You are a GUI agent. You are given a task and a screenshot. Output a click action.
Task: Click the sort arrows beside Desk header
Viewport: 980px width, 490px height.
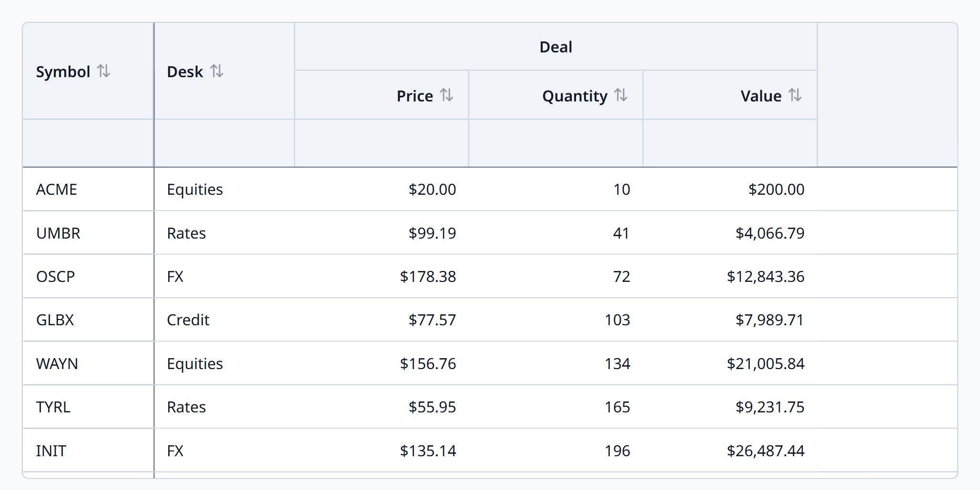(x=217, y=71)
